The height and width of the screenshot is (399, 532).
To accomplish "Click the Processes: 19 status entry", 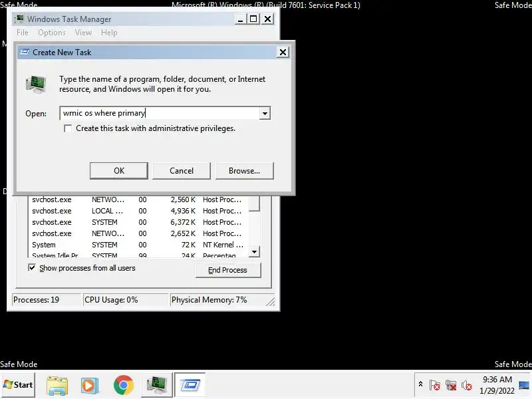I will click(x=47, y=300).
